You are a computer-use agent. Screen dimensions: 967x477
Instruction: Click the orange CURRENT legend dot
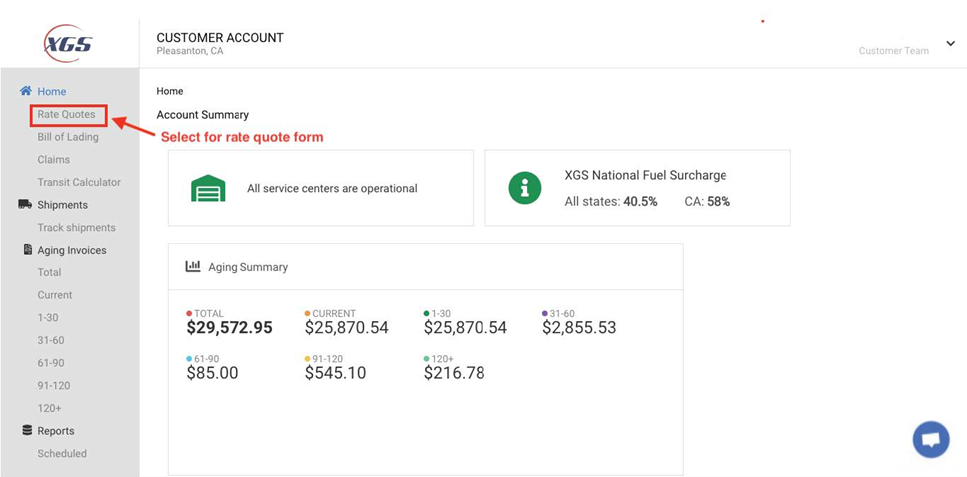(308, 313)
